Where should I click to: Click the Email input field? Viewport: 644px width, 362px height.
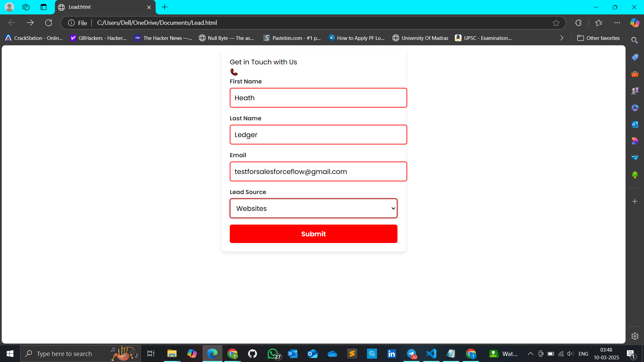pyautogui.click(x=318, y=172)
